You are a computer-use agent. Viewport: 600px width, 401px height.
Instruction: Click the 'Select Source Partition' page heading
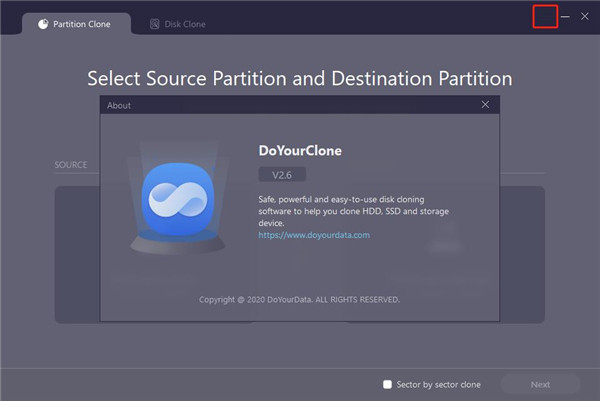[300, 78]
